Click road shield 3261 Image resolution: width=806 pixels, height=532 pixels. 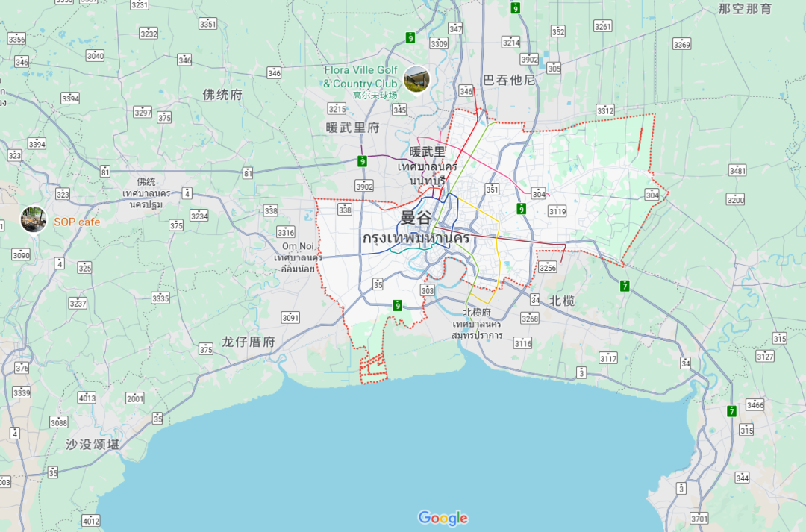pos(602,26)
